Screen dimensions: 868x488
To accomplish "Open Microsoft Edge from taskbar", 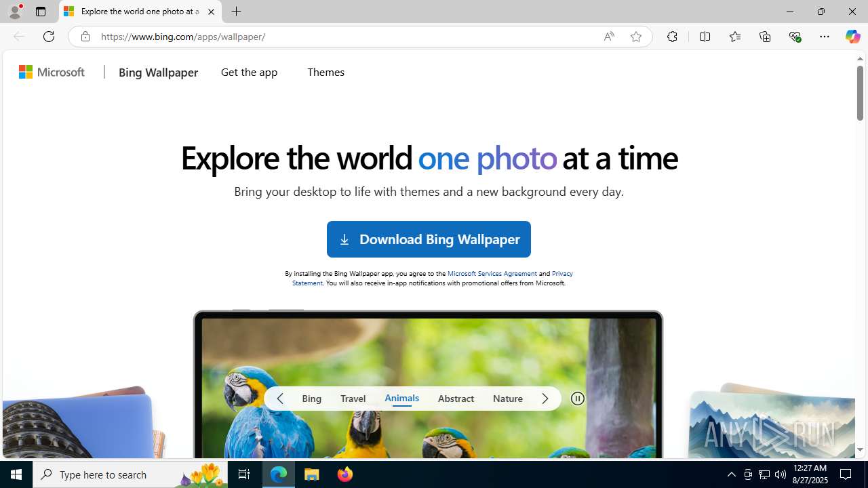I will tap(279, 474).
